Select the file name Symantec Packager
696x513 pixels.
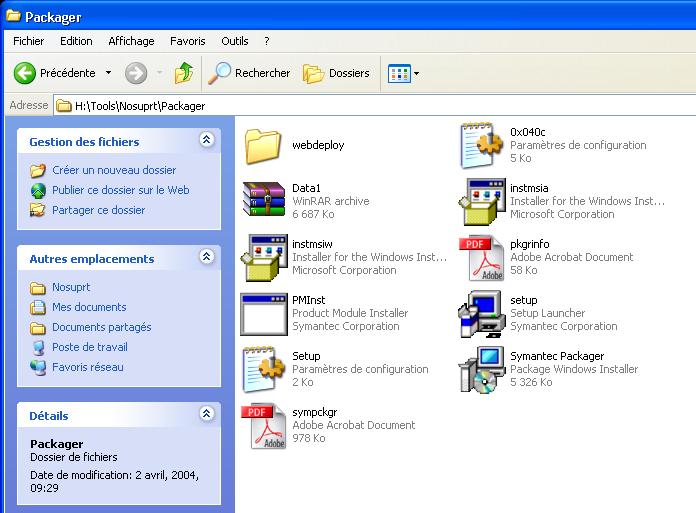click(x=557, y=356)
